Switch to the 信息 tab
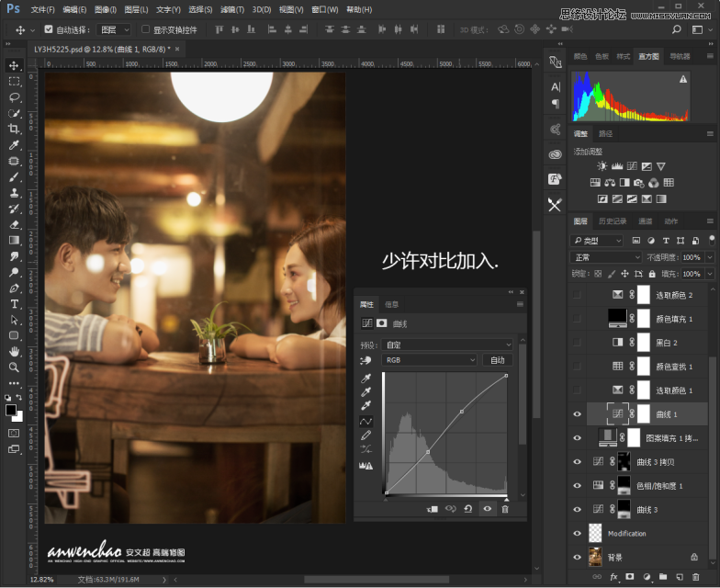This screenshot has height=588, width=720. click(x=391, y=305)
